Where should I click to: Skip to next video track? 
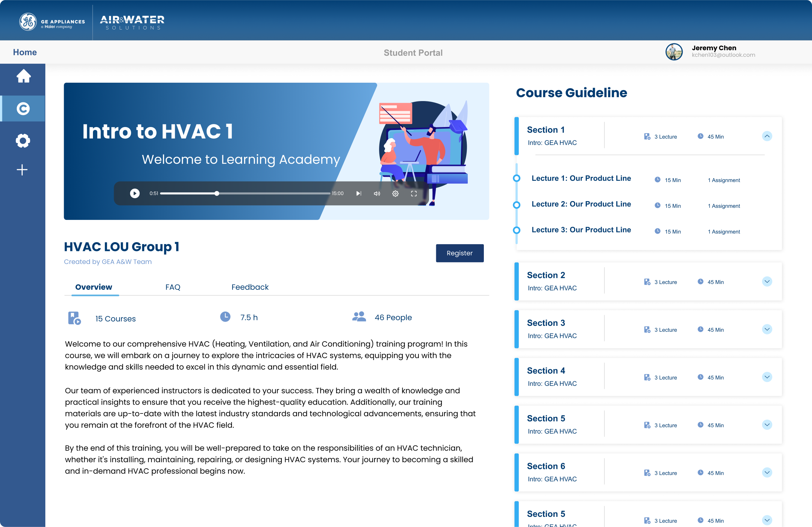[x=359, y=193]
